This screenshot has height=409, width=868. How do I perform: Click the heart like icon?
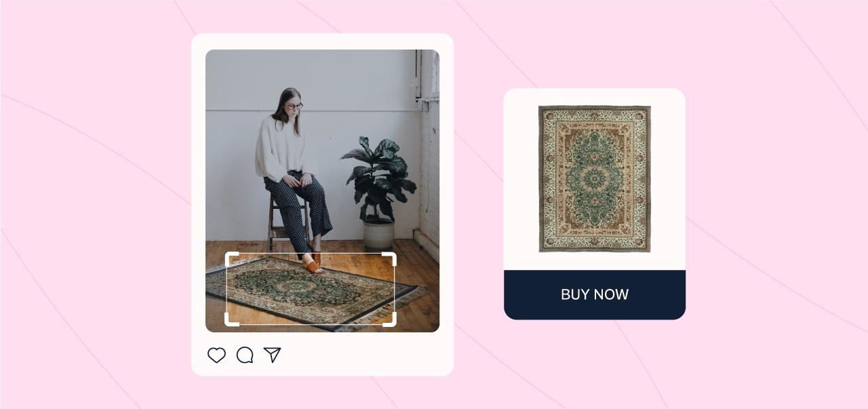(x=216, y=355)
